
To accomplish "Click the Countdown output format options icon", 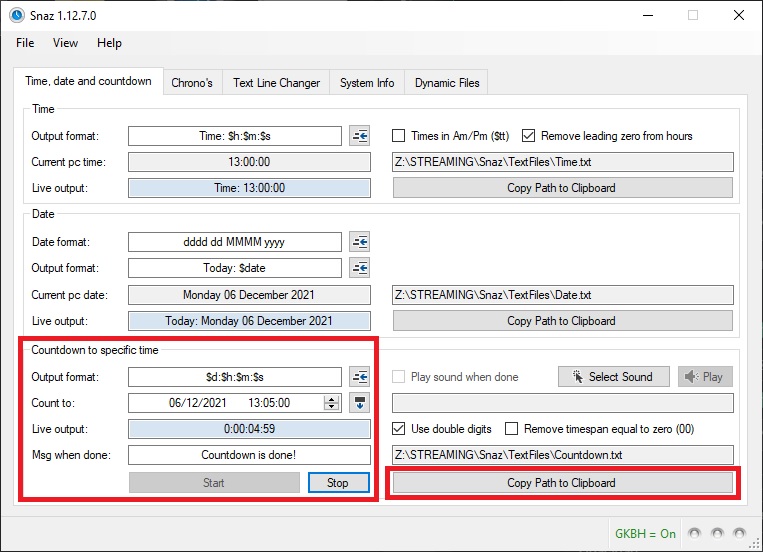I will click(360, 377).
